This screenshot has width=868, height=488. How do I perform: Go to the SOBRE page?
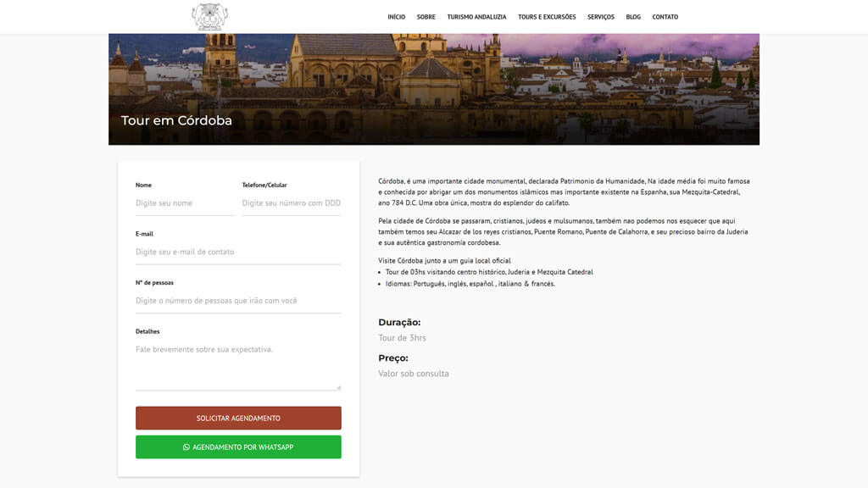426,17
